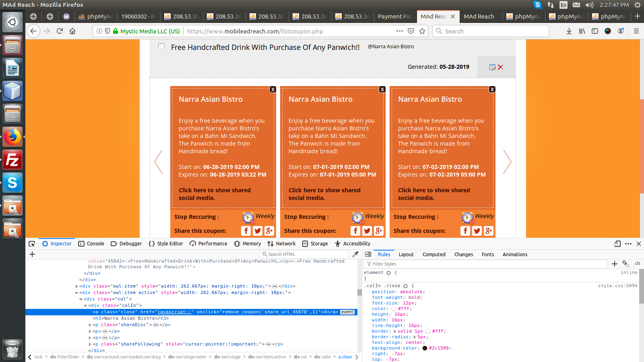Toggle the Firefox sidebar view icon
The width and height of the screenshot is (644, 362).
595,31
